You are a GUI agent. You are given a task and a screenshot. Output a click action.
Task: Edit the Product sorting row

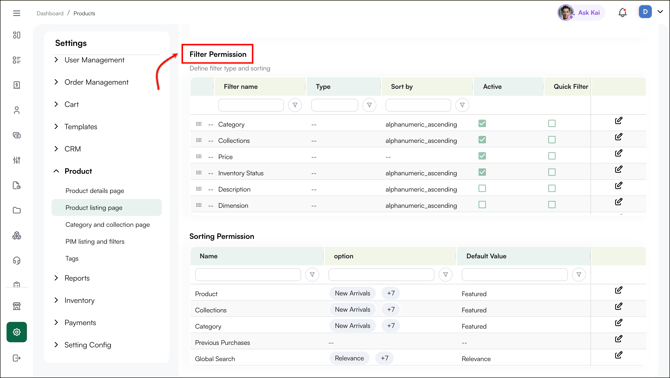click(618, 290)
